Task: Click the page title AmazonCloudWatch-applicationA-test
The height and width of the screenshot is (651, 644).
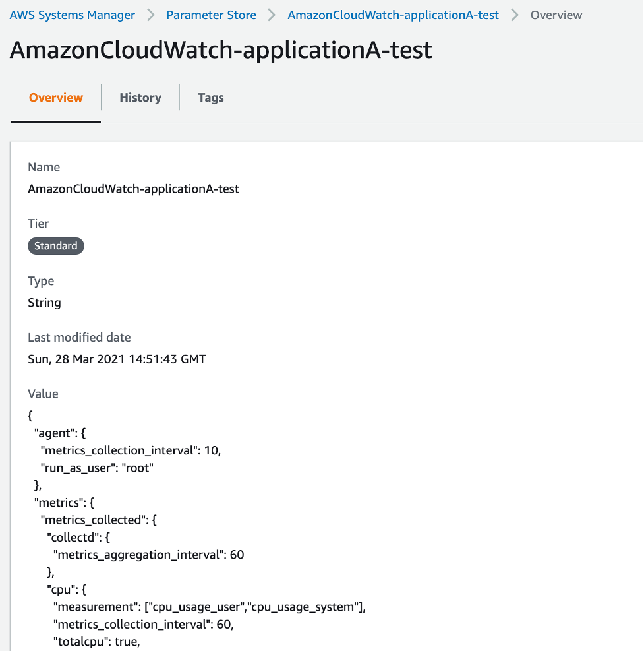Action: pyautogui.click(x=220, y=49)
